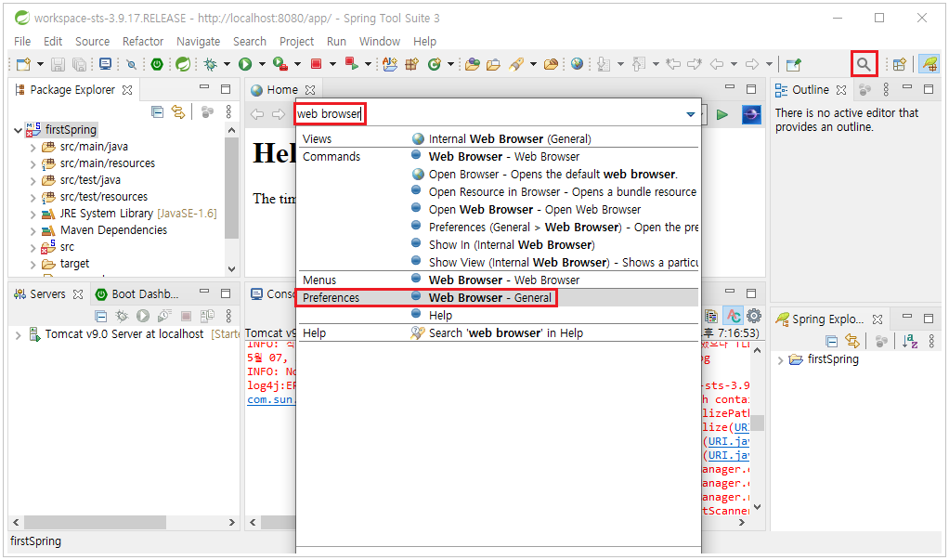Expand the Maven Dependencies tree node
The image size is (949, 560).
(x=32, y=230)
